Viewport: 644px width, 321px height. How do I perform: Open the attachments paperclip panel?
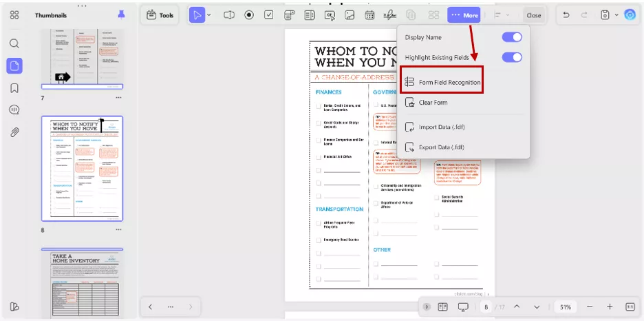[14, 132]
